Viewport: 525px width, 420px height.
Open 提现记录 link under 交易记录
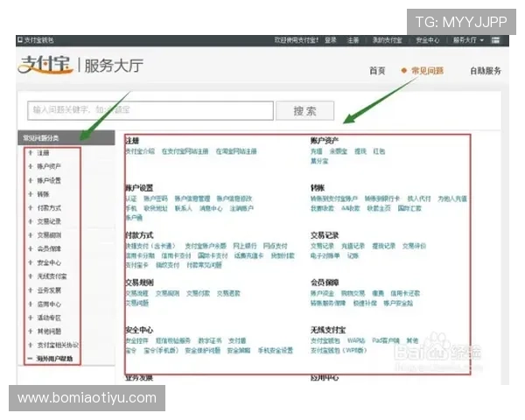click(x=384, y=246)
